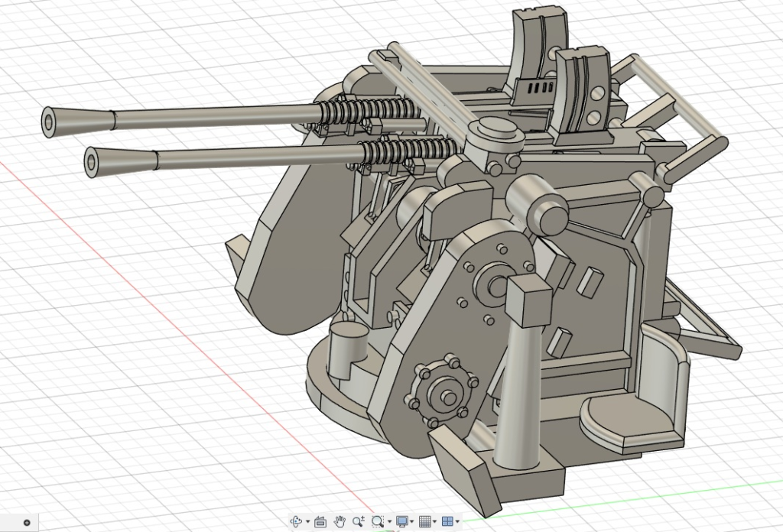The width and height of the screenshot is (783, 532).
Task: Click the Zoom Window magnifier icon
Action: pos(377,521)
